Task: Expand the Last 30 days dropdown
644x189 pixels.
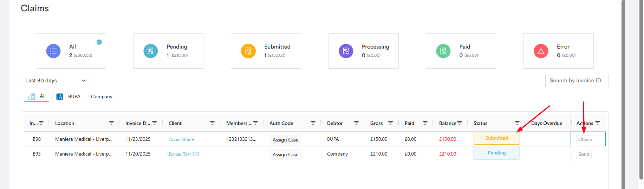Action: coord(56,81)
